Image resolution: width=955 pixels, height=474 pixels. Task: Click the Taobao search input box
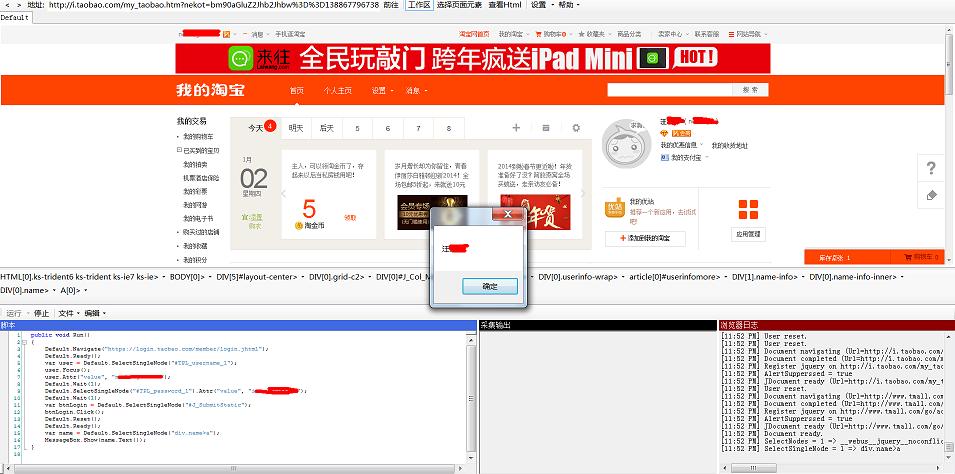coord(669,90)
